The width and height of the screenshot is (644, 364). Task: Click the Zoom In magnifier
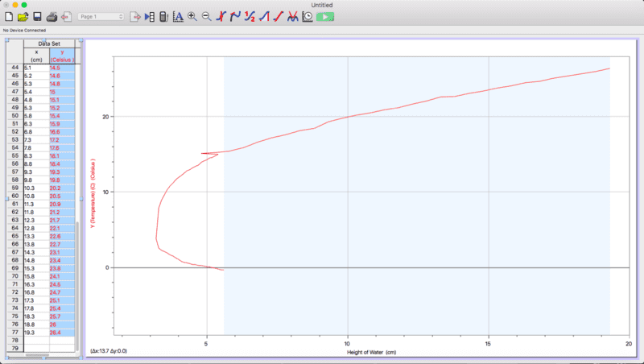pos(192,16)
